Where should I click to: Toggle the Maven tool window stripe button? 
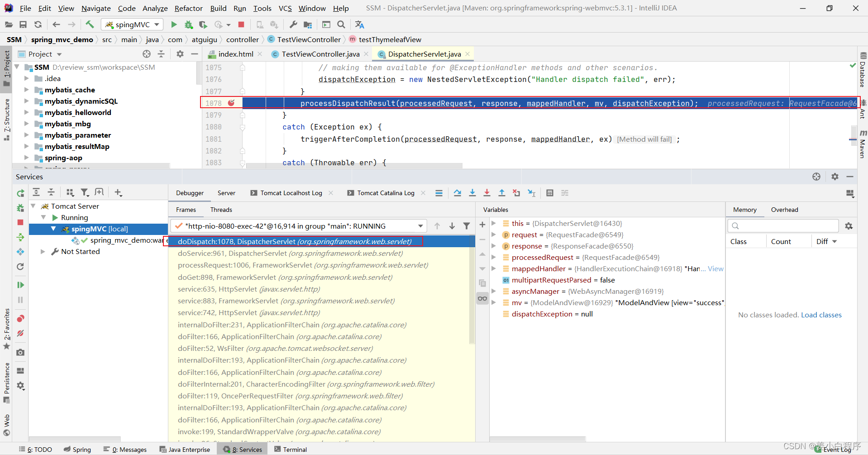click(x=863, y=144)
